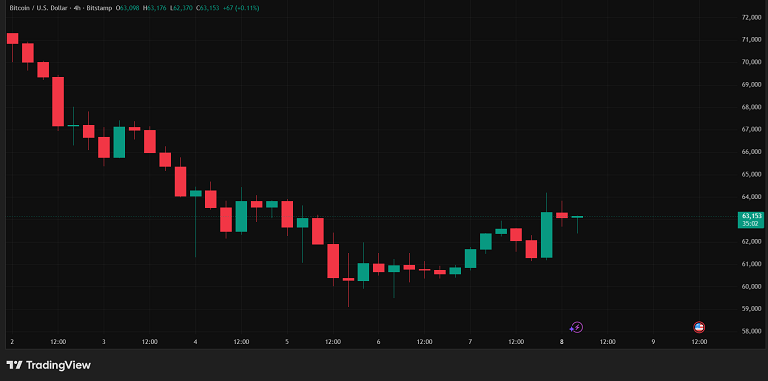
Task: Click the low value L62,370
Action: tap(182, 8)
